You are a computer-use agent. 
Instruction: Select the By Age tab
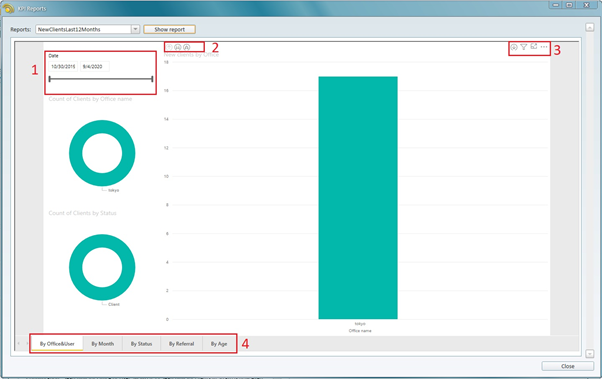pyautogui.click(x=219, y=344)
